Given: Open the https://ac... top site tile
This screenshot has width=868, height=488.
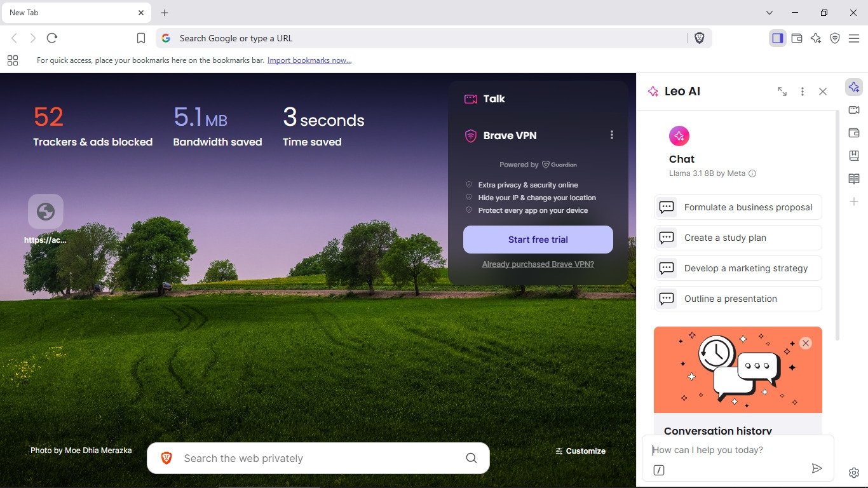Looking at the screenshot, I should (46, 219).
